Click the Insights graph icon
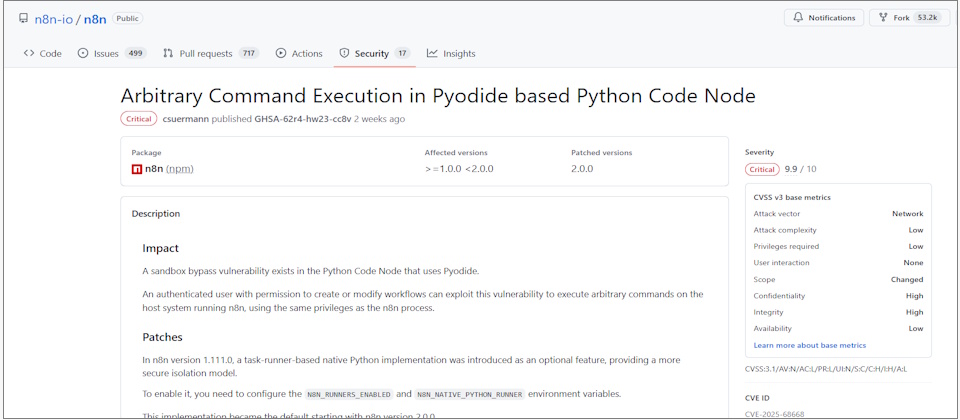The image size is (960, 420). (432, 53)
